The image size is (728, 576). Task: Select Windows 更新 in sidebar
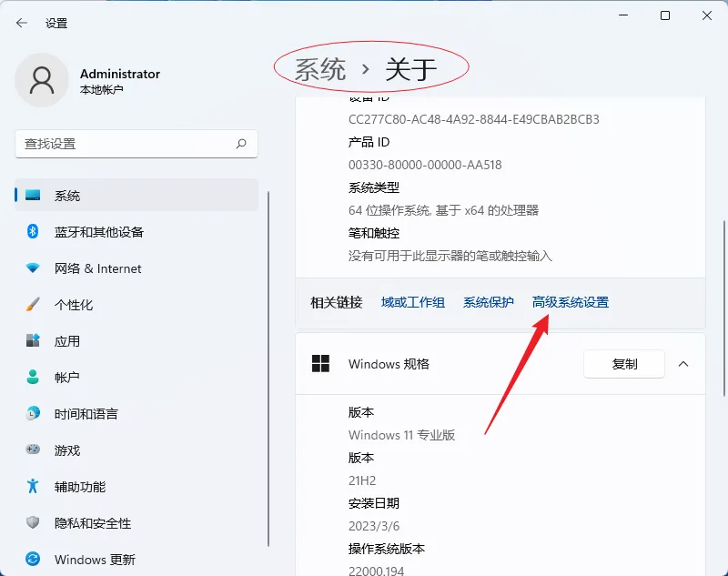[136, 560]
